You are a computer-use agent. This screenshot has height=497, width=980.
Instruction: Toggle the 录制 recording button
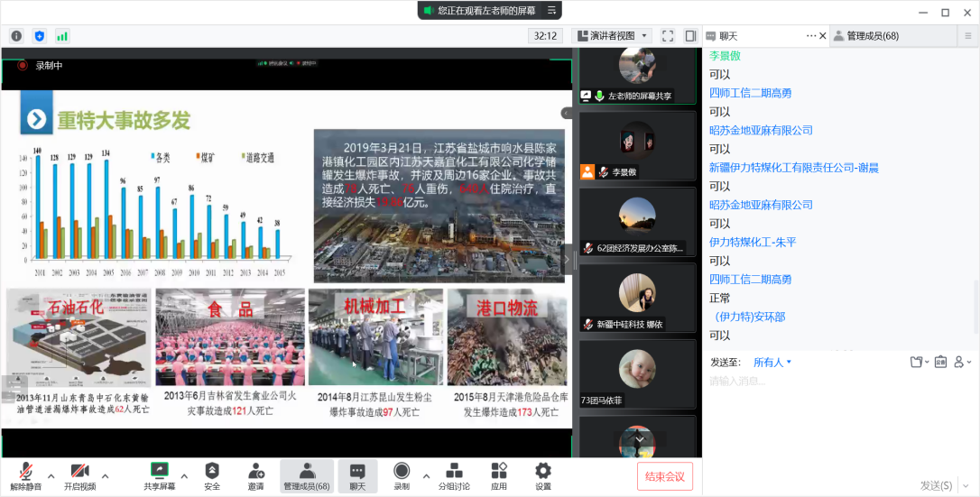[x=402, y=471]
